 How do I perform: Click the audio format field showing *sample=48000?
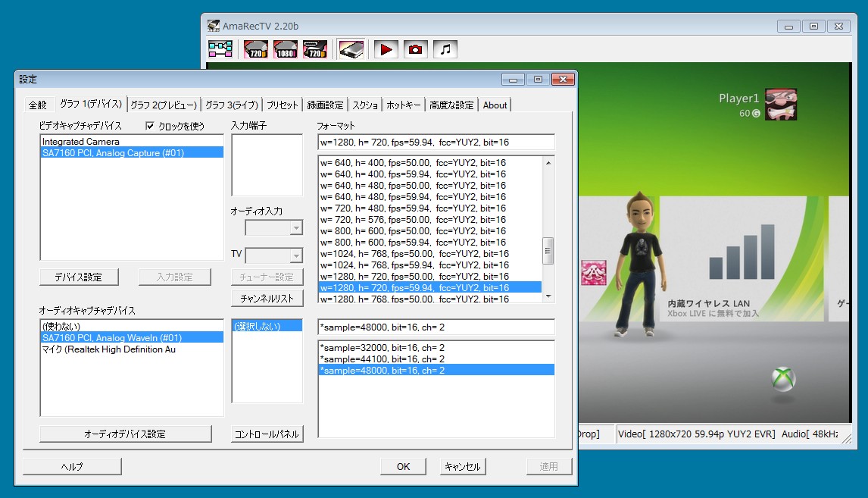tap(436, 327)
